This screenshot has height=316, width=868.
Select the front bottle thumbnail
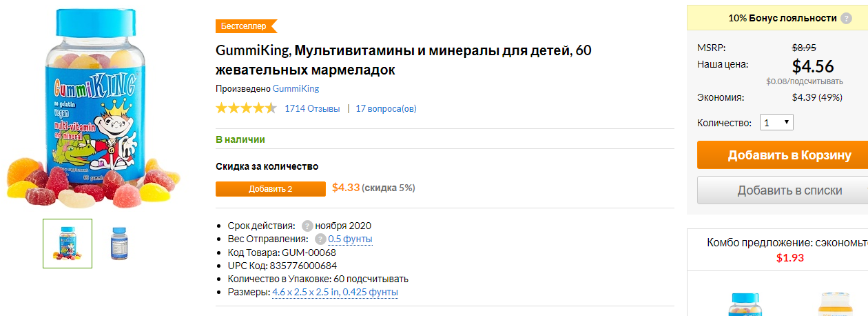(x=68, y=244)
